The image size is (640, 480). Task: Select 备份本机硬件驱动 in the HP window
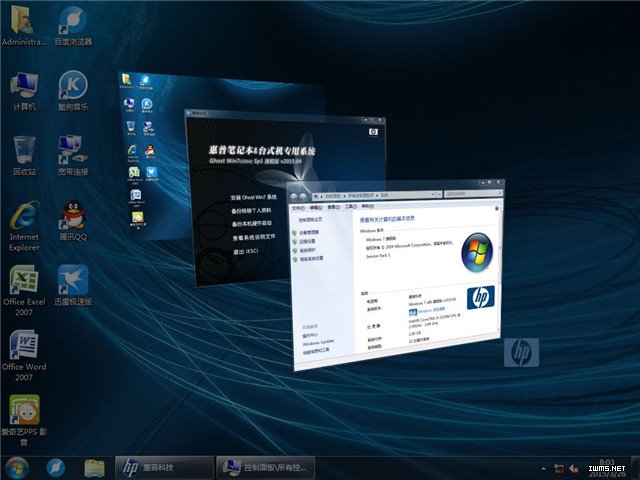pos(252,224)
